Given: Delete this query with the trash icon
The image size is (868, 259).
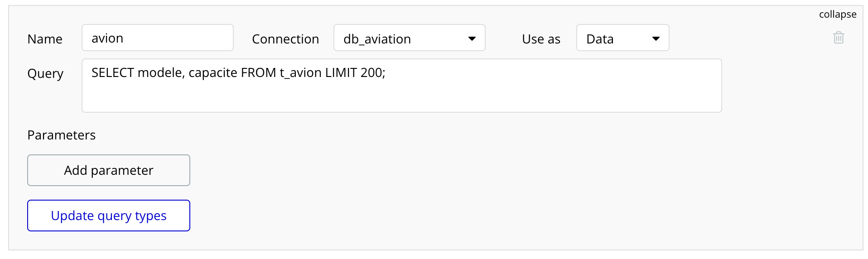Looking at the screenshot, I should 839,38.
